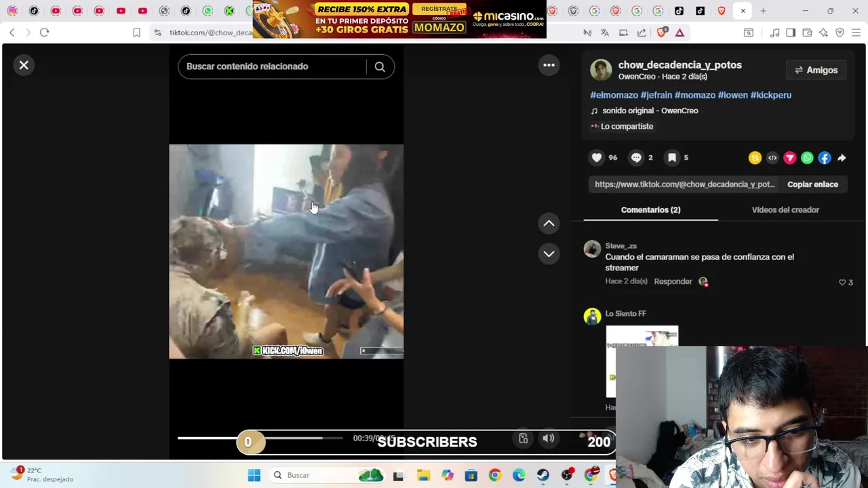Image resolution: width=868 pixels, height=488 pixels.
Task: Open the Leo AI sparkle icon
Action: [x=823, y=33]
